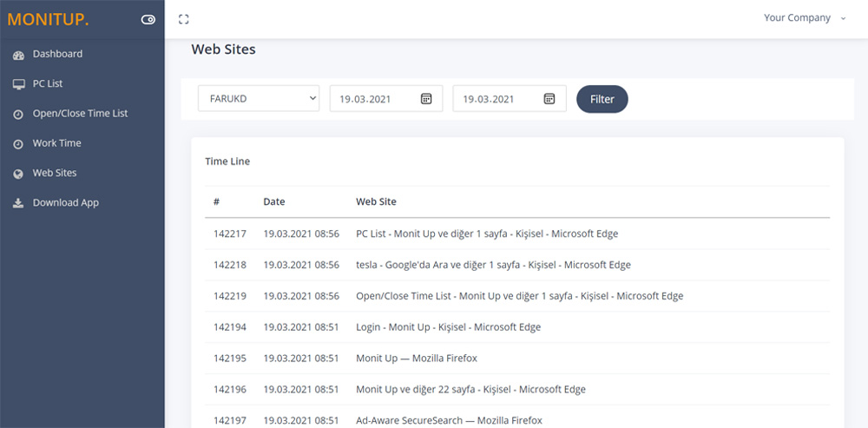Screen dimensions: 868x428
Task: Open the end date calendar picker icon
Action: coord(549,99)
